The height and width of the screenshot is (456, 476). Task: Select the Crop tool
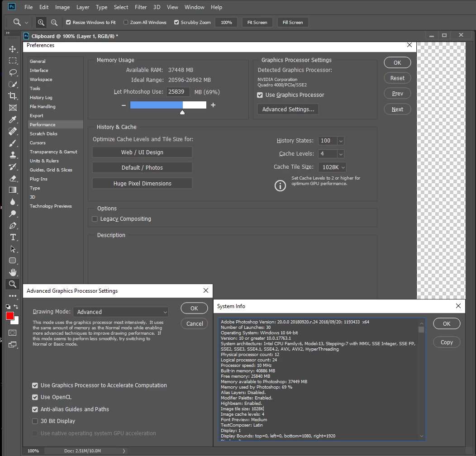pos(13,96)
